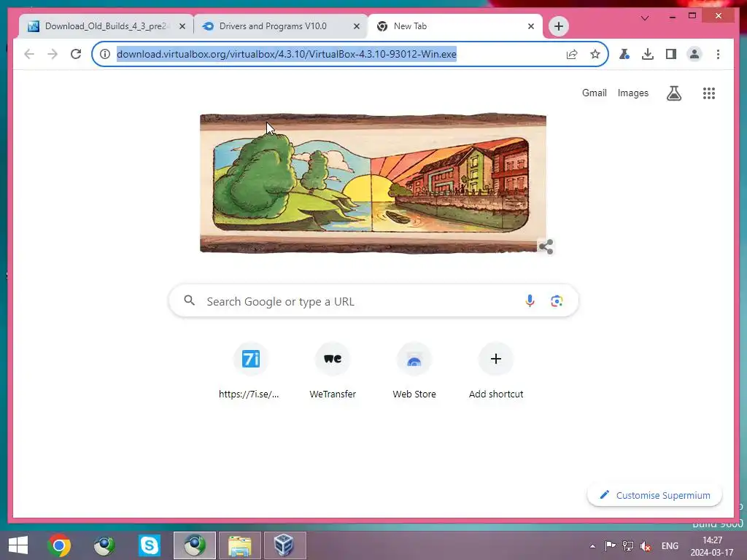
Task: View site information icon in address bar
Action: [x=105, y=54]
